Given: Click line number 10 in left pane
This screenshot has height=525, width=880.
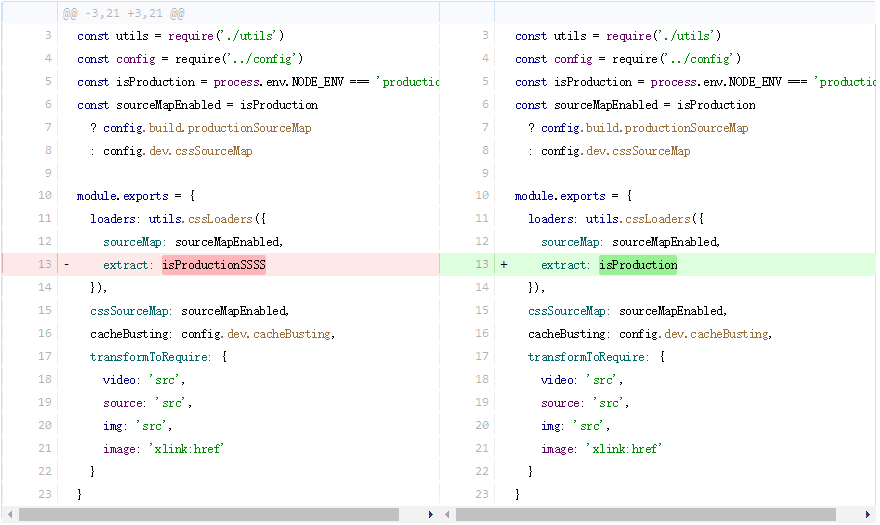Looking at the screenshot, I should click(x=45, y=195).
